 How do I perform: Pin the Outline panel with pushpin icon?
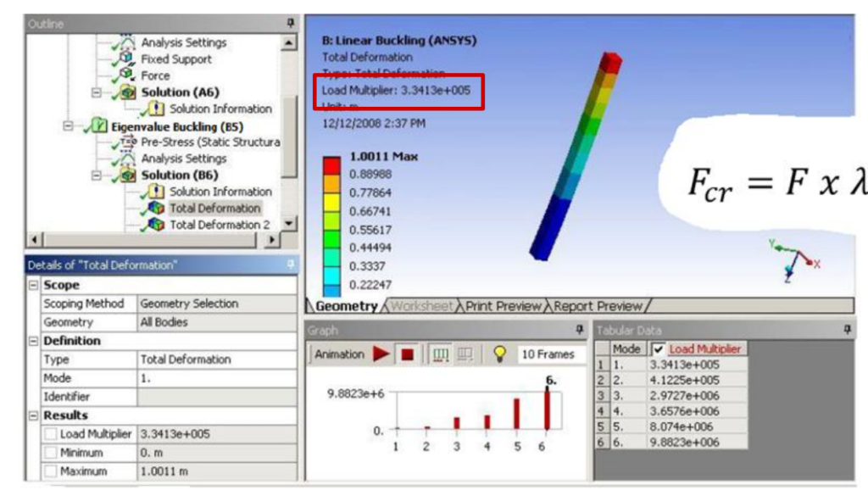tap(291, 23)
